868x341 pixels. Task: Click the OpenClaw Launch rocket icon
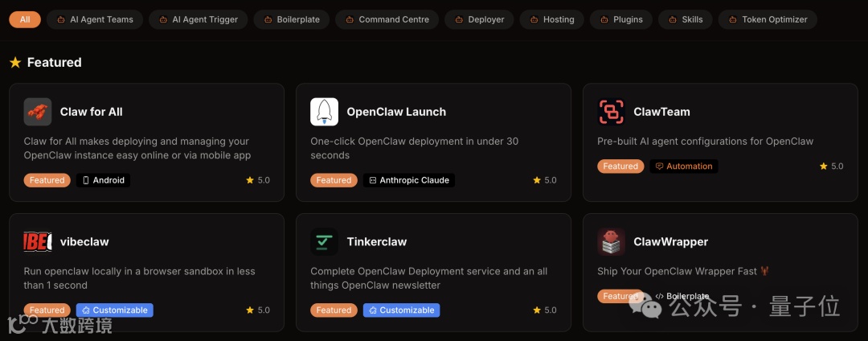[x=325, y=112]
